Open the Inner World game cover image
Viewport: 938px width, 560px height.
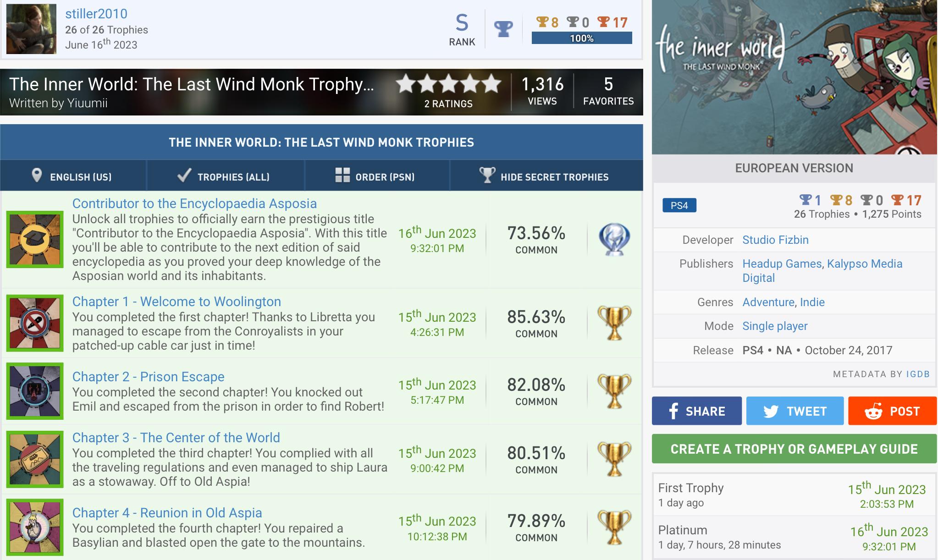click(794, 77)
